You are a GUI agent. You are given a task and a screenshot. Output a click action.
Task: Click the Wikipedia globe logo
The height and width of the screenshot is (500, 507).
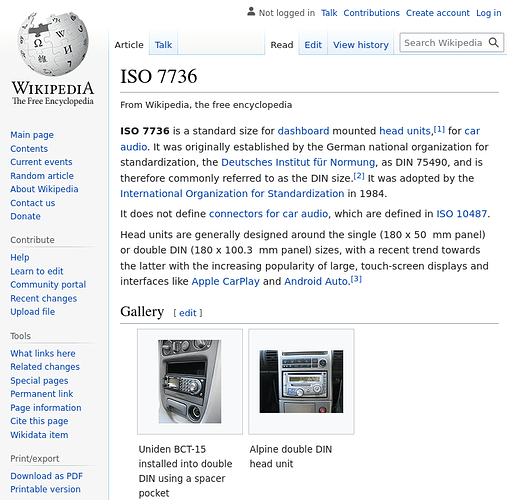53,44
